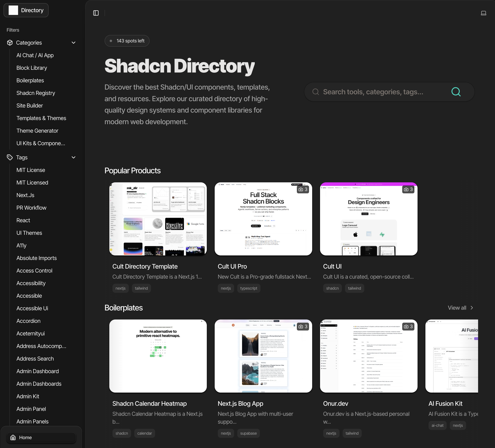Click camera badge on Onur.dev thumbnail
This screenshot has height=448, width=495.
coord(408,327)
